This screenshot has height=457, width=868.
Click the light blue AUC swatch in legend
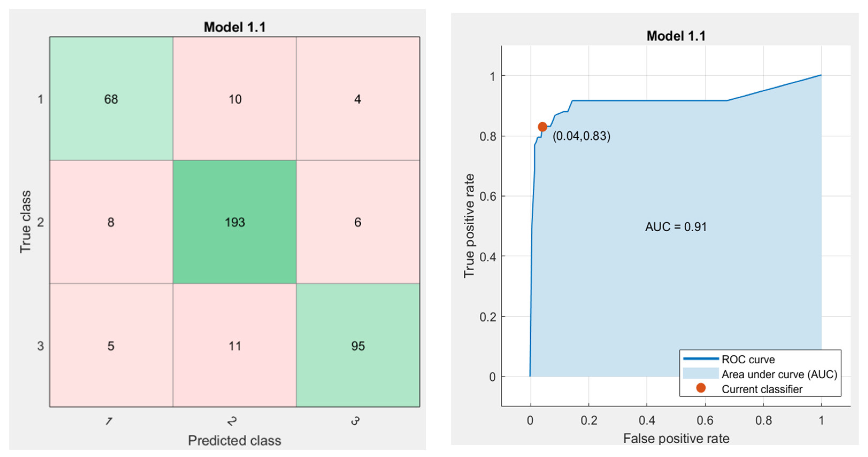tap(701, 373)
